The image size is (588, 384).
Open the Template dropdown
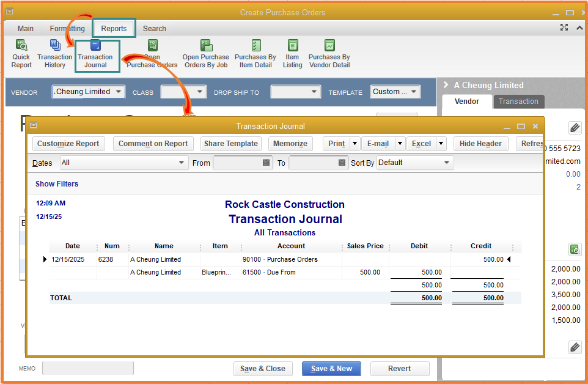[414, 92]
